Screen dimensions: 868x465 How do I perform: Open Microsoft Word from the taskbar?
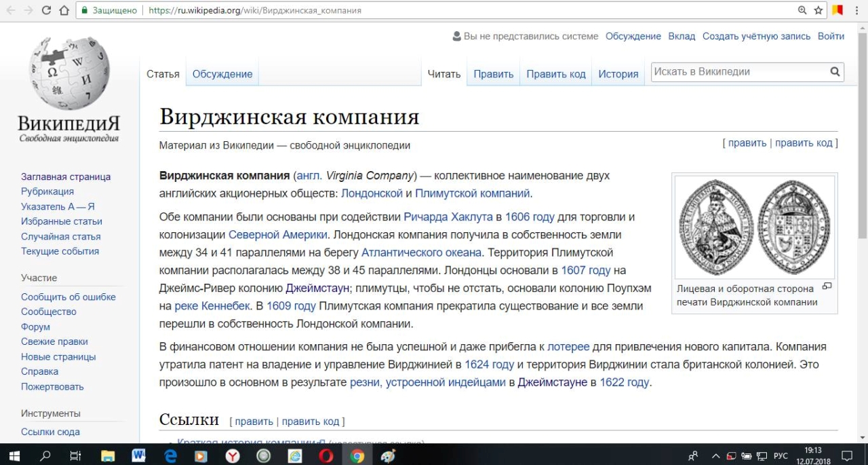(139, 455)
